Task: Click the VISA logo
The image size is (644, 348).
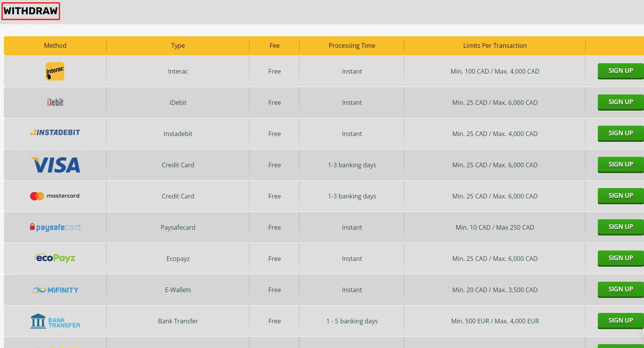Action: pos(55,165)
